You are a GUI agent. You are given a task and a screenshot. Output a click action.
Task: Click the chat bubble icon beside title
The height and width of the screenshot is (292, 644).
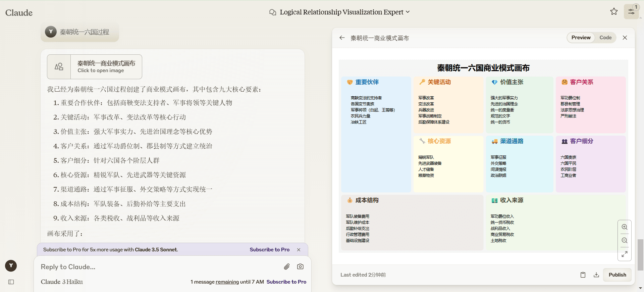(273, 12)
